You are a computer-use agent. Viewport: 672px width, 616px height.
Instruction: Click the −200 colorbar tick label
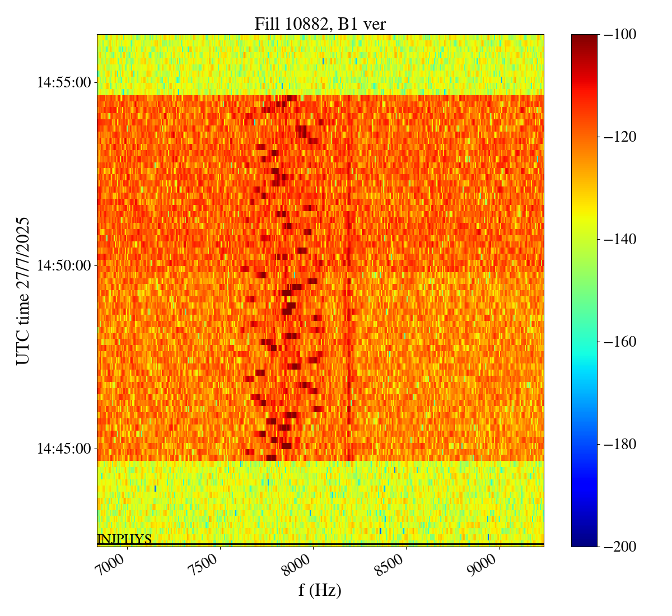point(620,547)
